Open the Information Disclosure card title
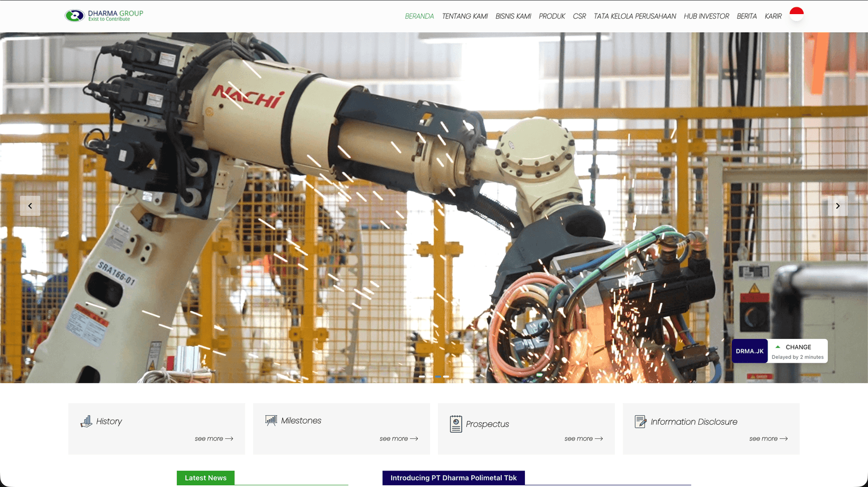 [x=694, y=422]
